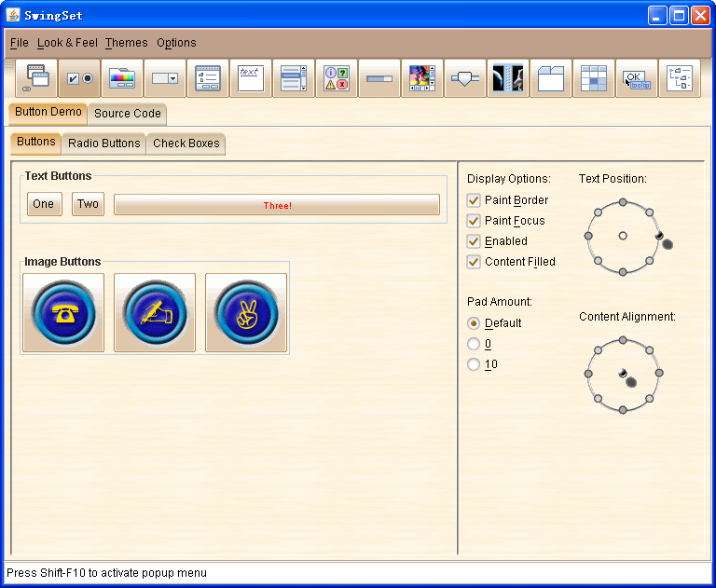
Task: Toggle the Enabled checkbox
Action: pos(474,241)
